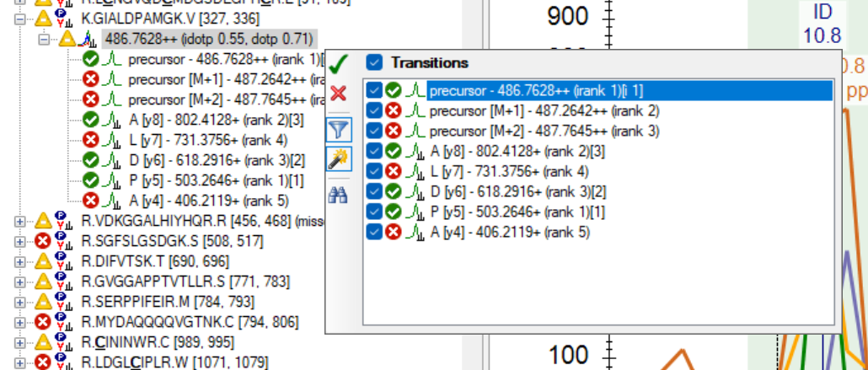Toggle the Transitions select-all checkbox
Image resolution: width=868 pixels, height=370 pixels.
click(x=375, y=62)
